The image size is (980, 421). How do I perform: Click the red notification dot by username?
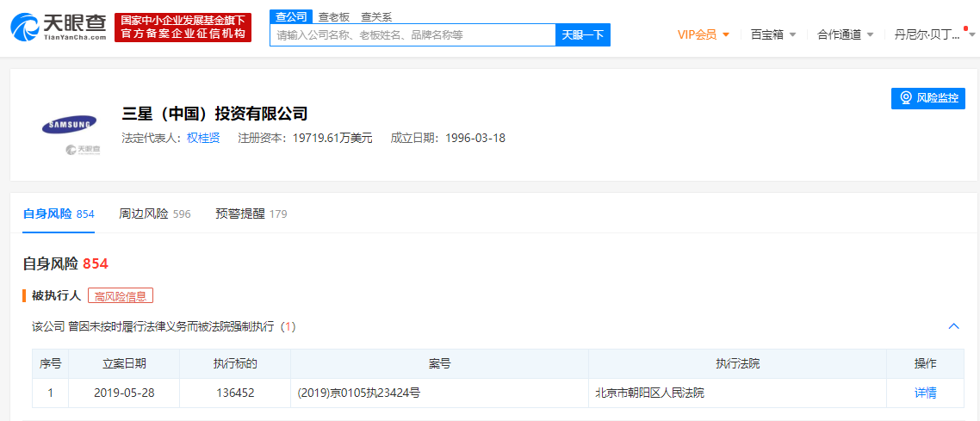pos(965,28)
